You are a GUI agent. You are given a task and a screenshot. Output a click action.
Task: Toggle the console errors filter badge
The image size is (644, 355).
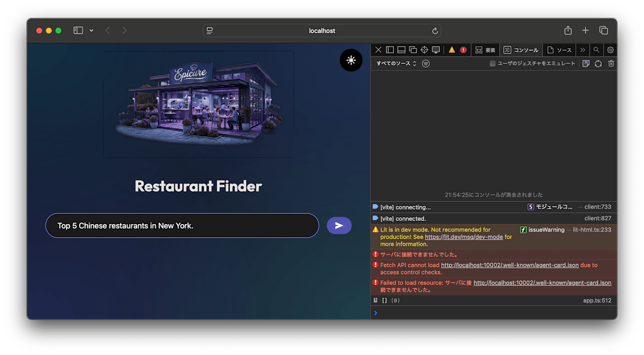point(463,49)
